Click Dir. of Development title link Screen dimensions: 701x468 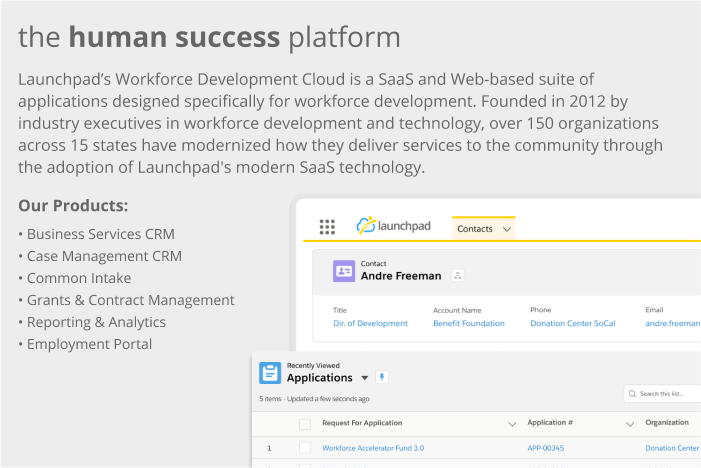tap(370, 323)
